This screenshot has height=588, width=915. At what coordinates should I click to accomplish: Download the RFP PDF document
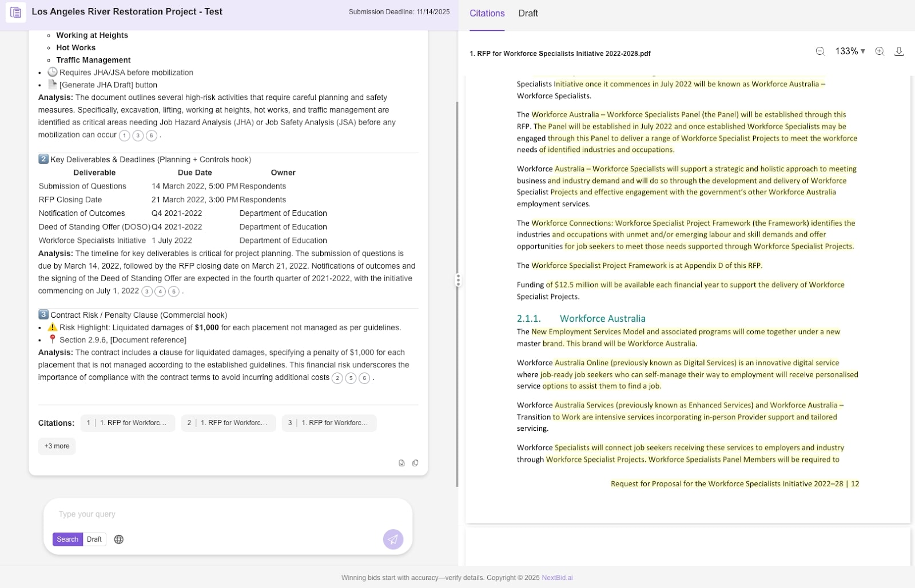coord(899,51)
